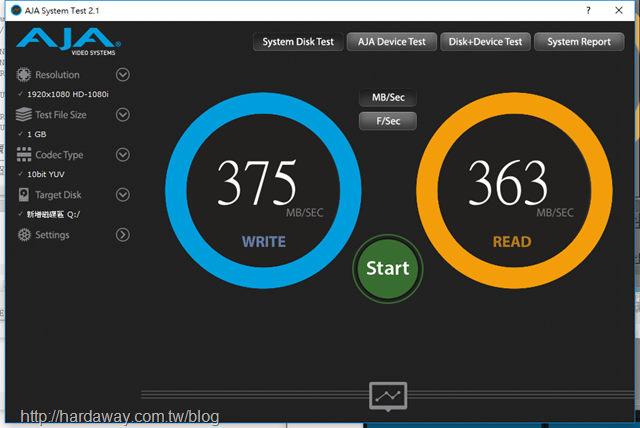Click the Codec Type film icon
Screen dimensions: 640x428
pos(24,155)
